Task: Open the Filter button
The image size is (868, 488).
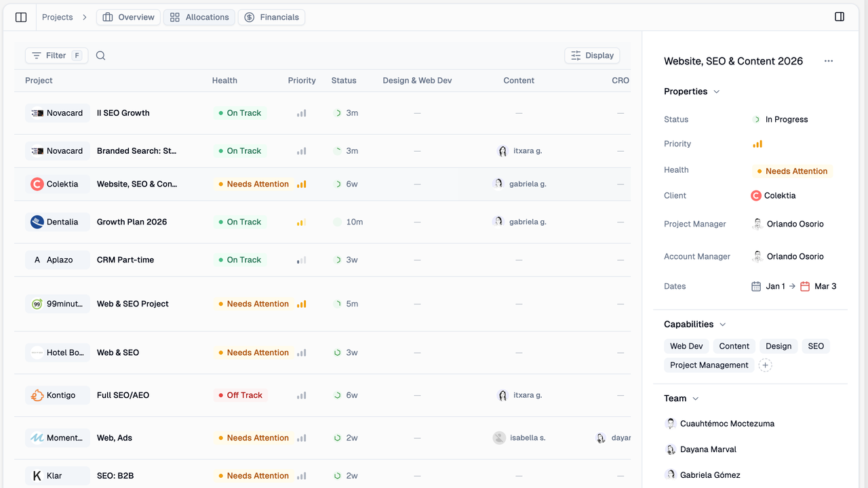Action: click(56, 56)
